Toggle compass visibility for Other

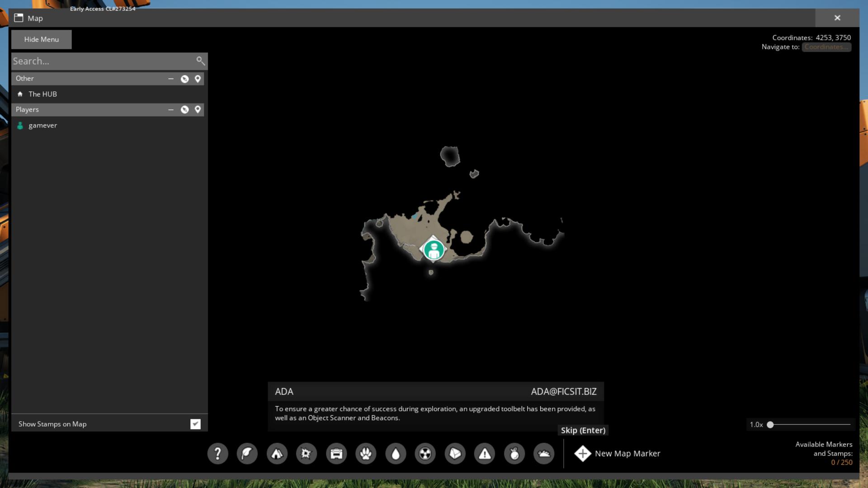pos(184,79)
